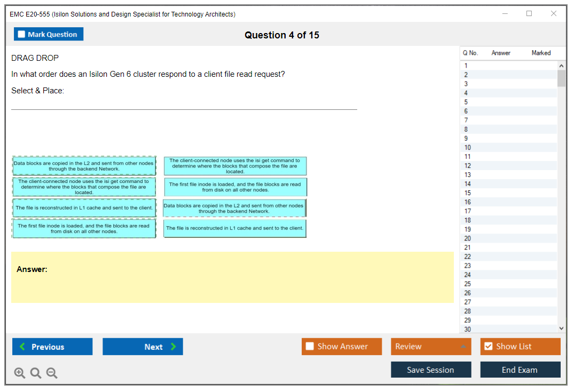The image size is (574, 392).
Task: Select question 25 in the list
Action: 468,284
